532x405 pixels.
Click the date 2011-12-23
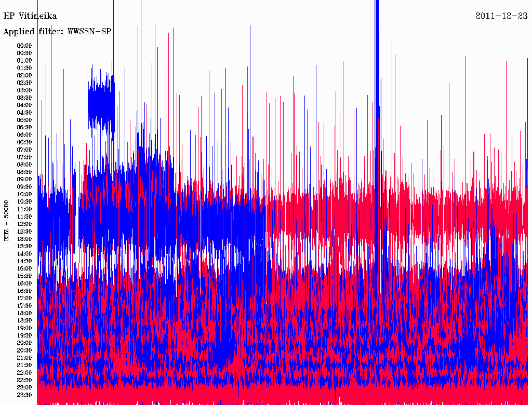[501, 16]
